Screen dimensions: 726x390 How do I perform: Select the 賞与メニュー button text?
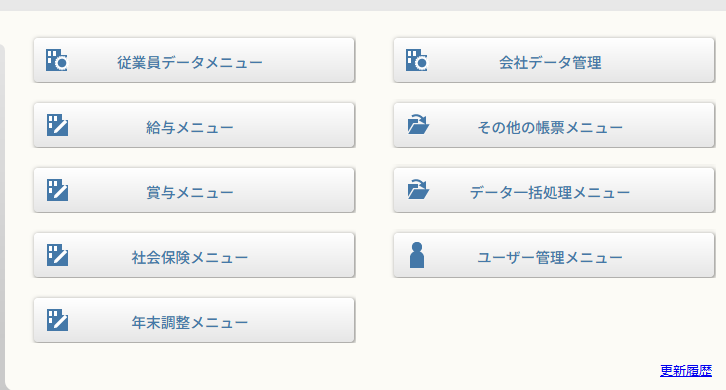click(x=190, y=192)
